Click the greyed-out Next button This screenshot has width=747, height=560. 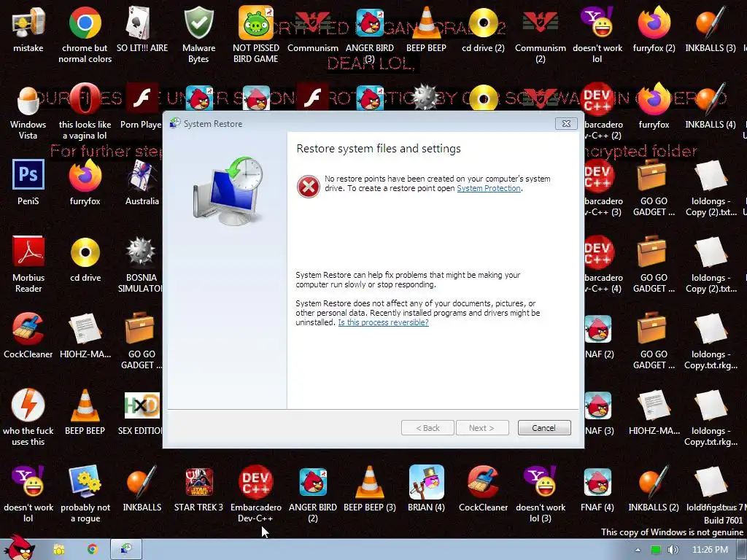(x=482, y=427)
